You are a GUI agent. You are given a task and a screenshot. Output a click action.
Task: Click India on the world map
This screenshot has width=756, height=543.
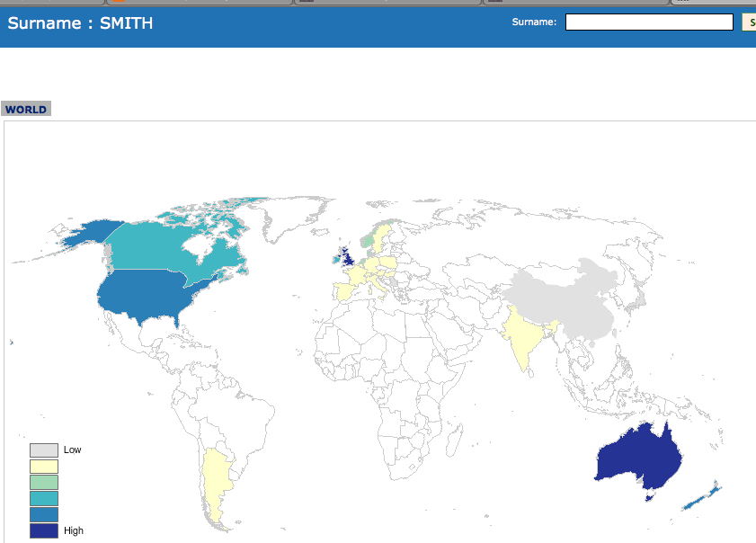(523, 334)
